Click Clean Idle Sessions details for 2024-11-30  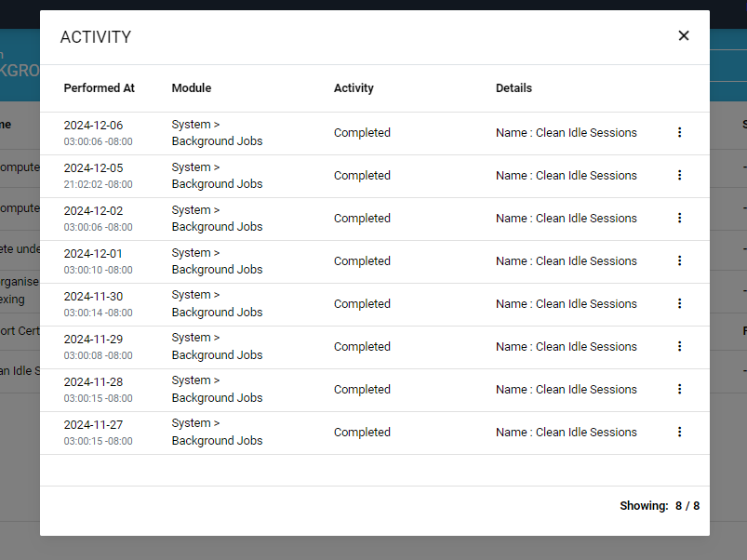click(x=567, y=304)
